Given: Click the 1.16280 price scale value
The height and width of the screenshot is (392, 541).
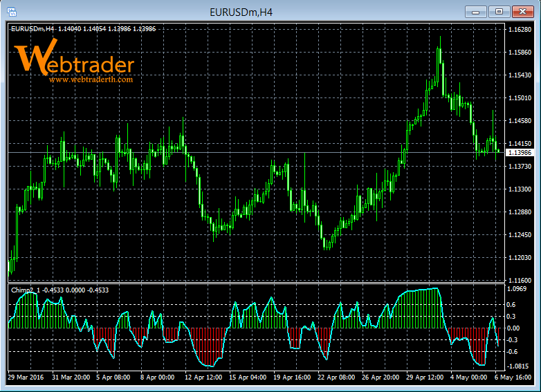Looking at the screenshot, I should coord(520,29).
